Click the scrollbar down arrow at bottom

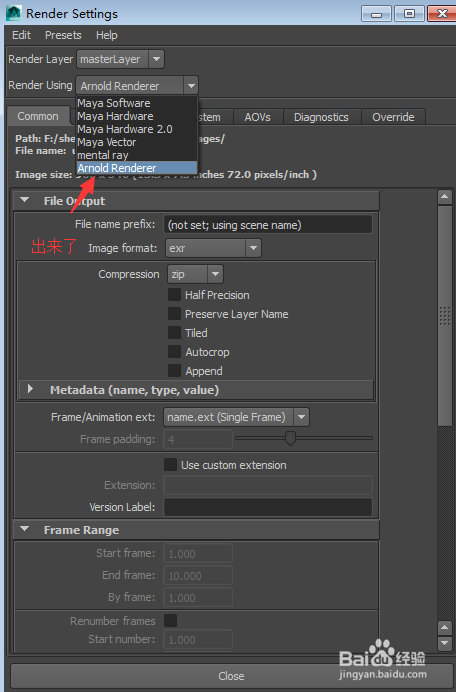click(x=445, y=643)
